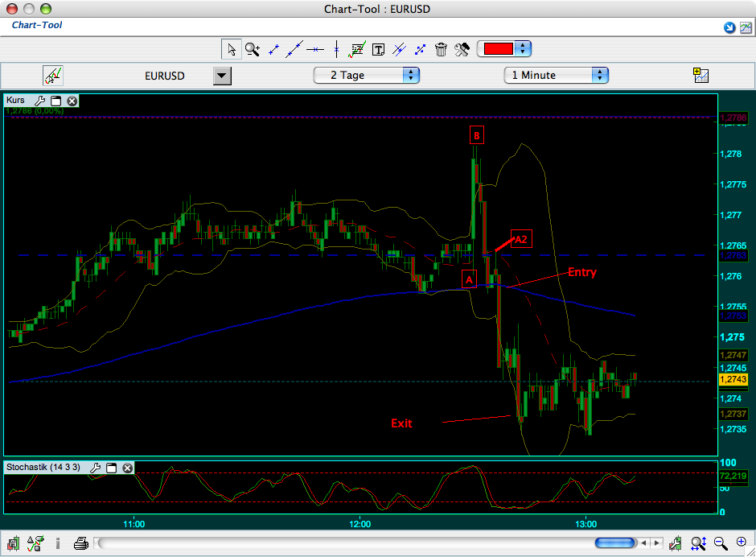Click the 1,2786 price label
The image size is (756, 557).
click(x=733, y=118)
